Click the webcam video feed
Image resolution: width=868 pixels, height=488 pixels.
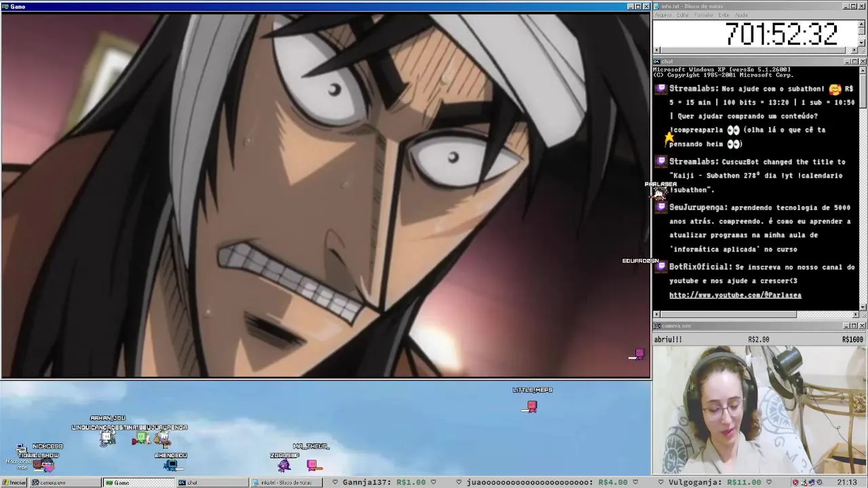(759, 410)
